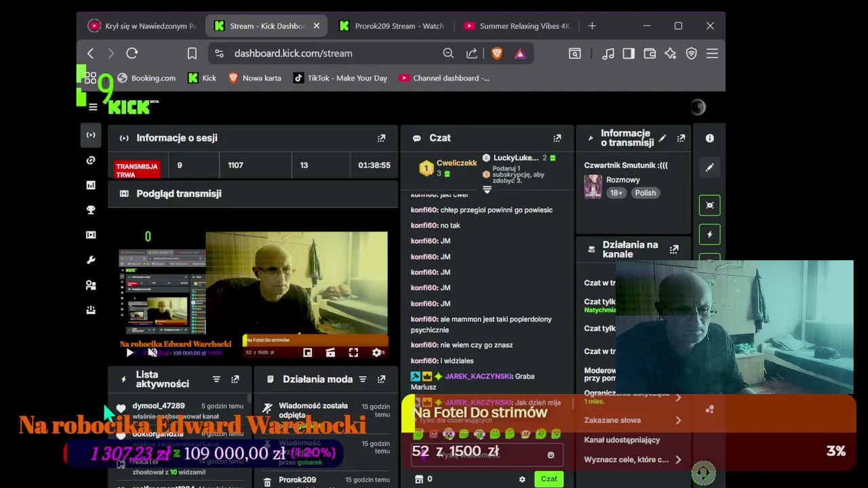Click the Polish language tag
The height and width of the screenshot is (488, 868).
(x=645, y=193)
